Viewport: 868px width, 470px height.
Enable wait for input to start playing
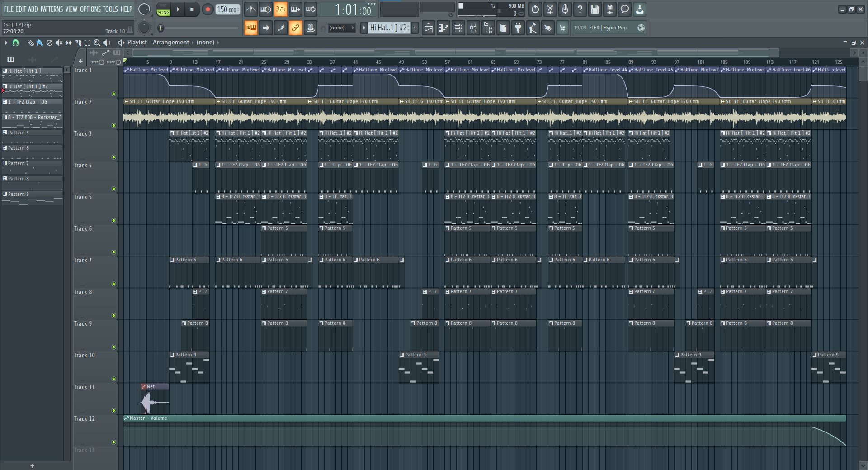(x=266, y=9)
